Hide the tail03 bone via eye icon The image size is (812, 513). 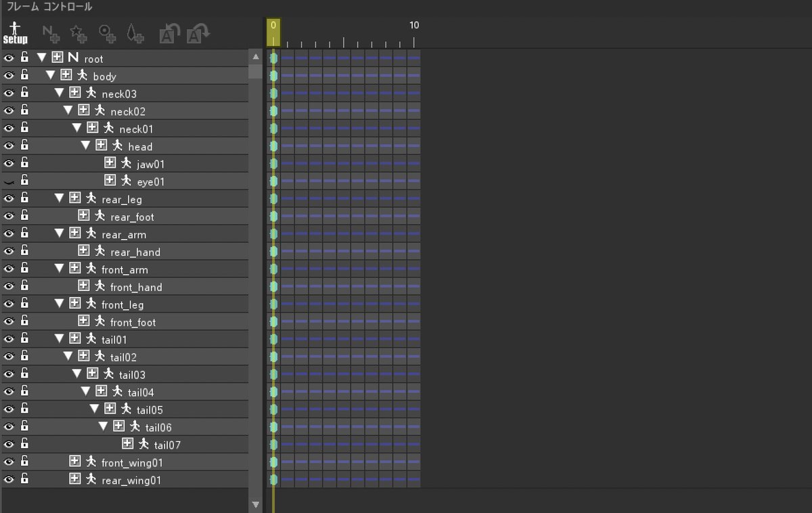coord(9,374)
